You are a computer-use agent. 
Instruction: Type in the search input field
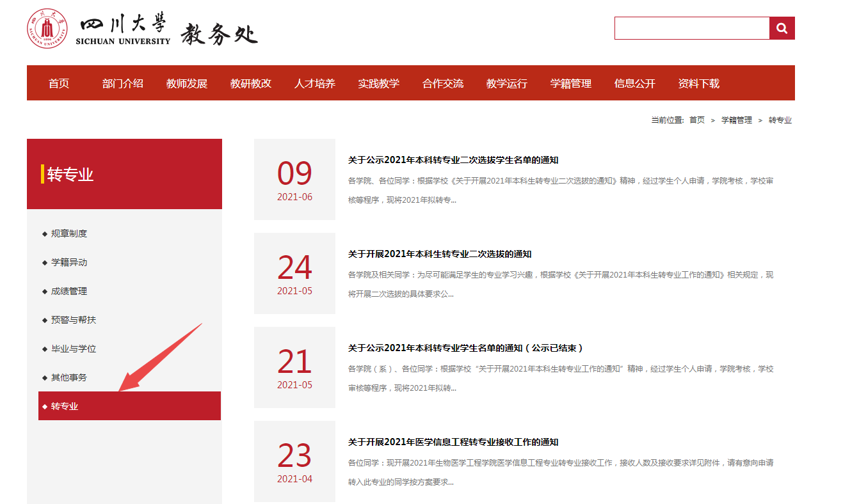pos(691,28)
